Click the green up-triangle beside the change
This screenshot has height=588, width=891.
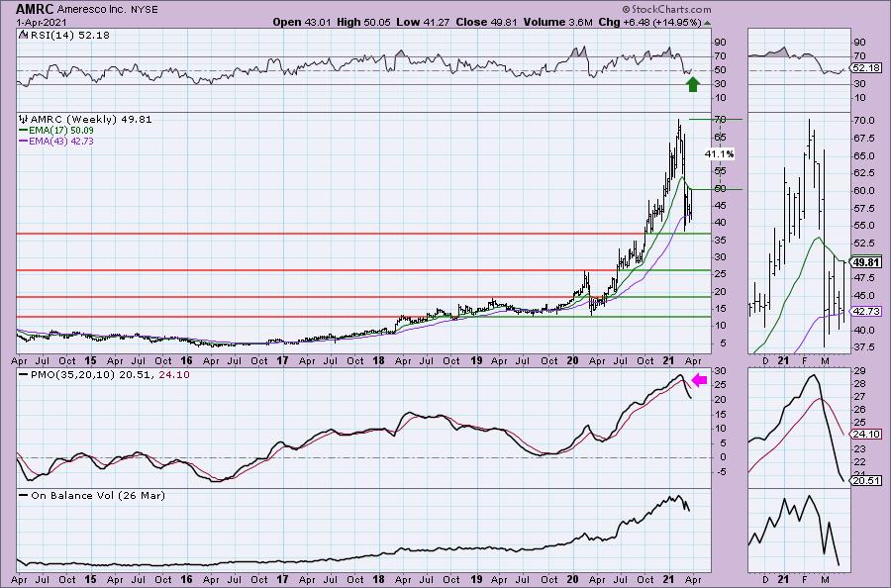pos(707,23)
